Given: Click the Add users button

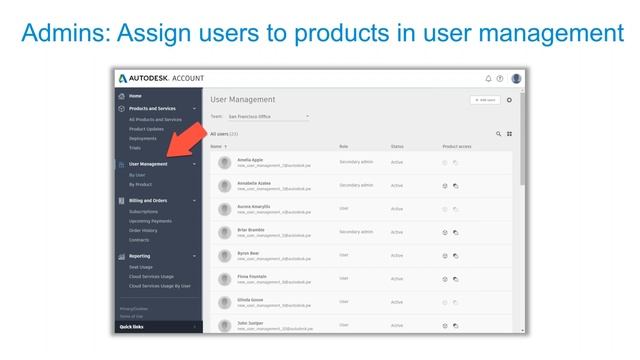Looking at the screenshot, I should [x=485, y=100].
